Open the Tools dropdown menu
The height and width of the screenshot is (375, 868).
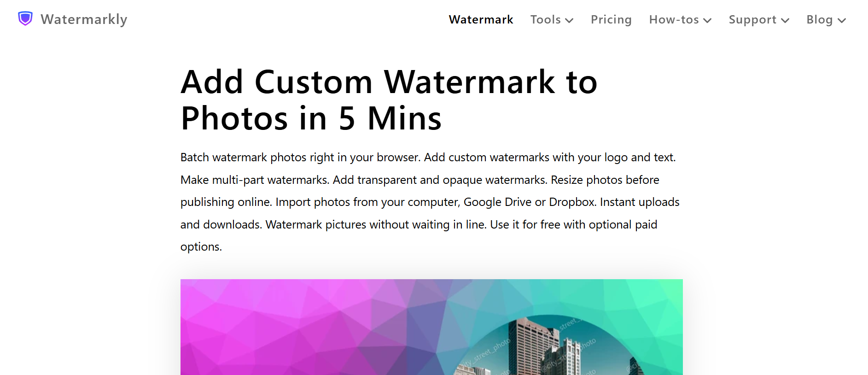pos(546,19)
